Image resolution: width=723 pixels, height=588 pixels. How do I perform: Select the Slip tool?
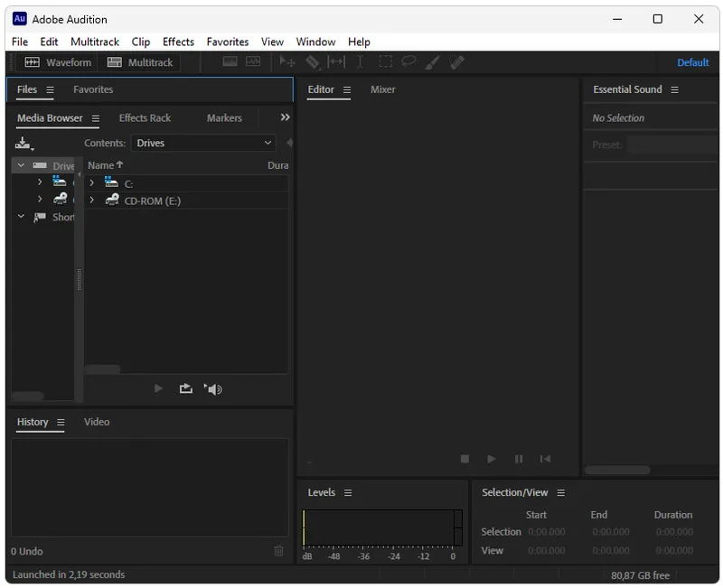click(x=336, y=61)
